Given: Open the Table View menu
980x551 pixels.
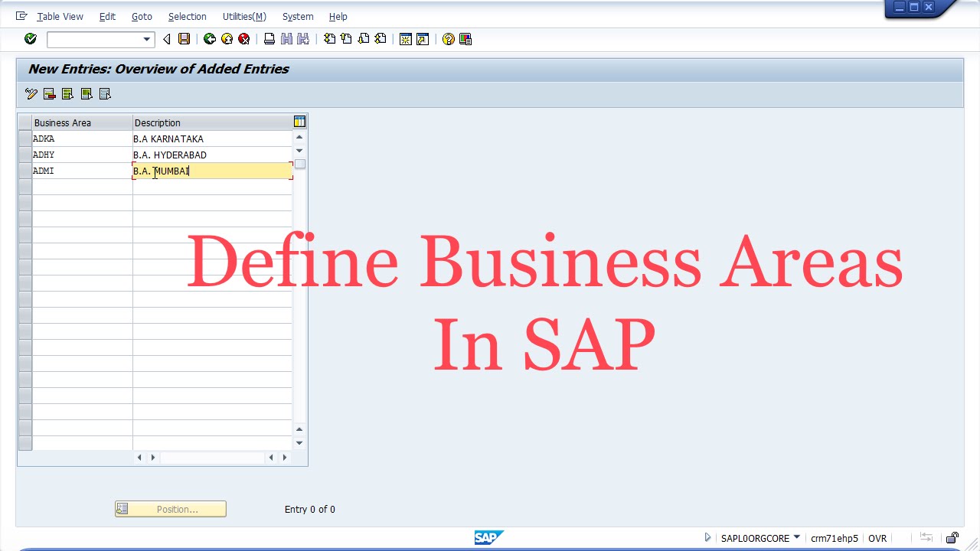Looking at the screenshot, I should (60, 16).
